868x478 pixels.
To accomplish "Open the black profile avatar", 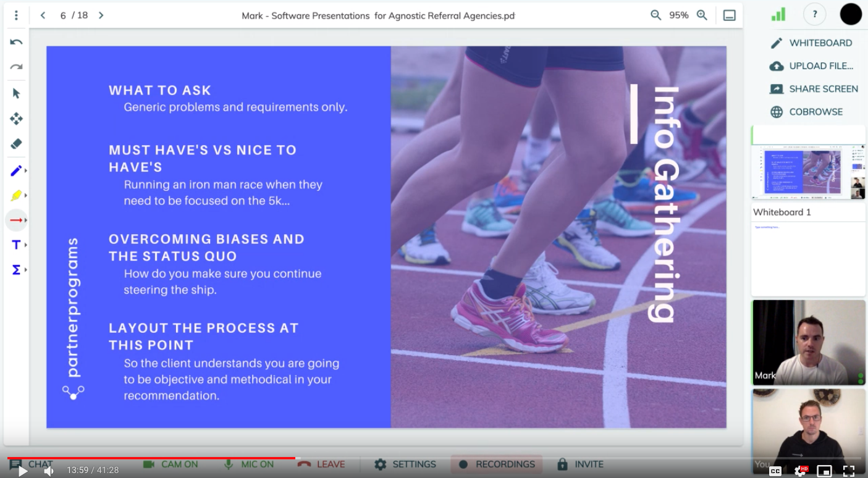I will tap(851, 14).
